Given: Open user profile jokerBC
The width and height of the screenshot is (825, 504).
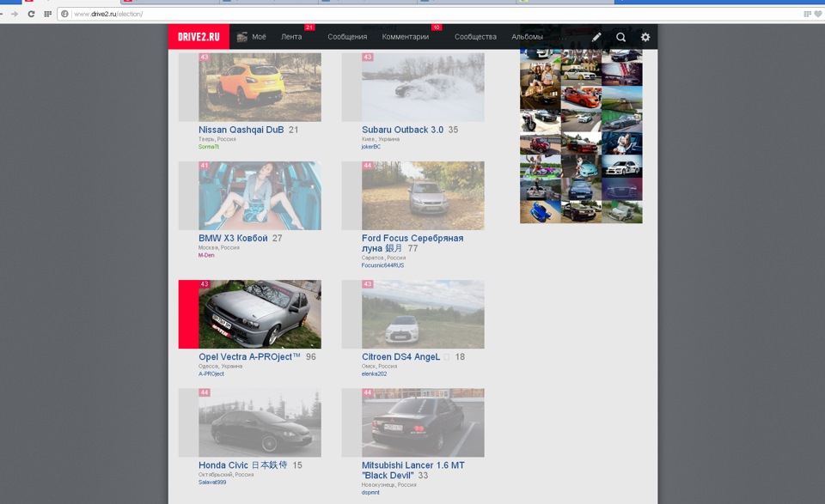Looking at the screenshot, I should (x=371, y=147).
